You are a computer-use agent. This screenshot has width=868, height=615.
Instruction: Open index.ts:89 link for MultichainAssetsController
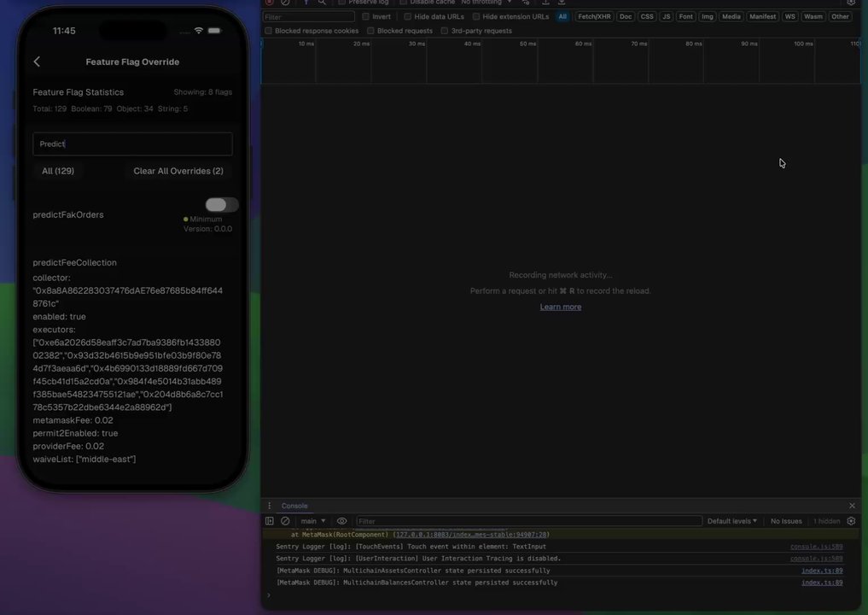pos(822,571)
